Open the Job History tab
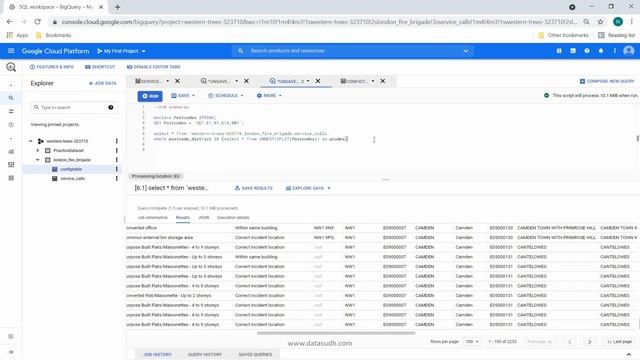The height and width of the screenshot is (360, 640). [x=157, y=354]
